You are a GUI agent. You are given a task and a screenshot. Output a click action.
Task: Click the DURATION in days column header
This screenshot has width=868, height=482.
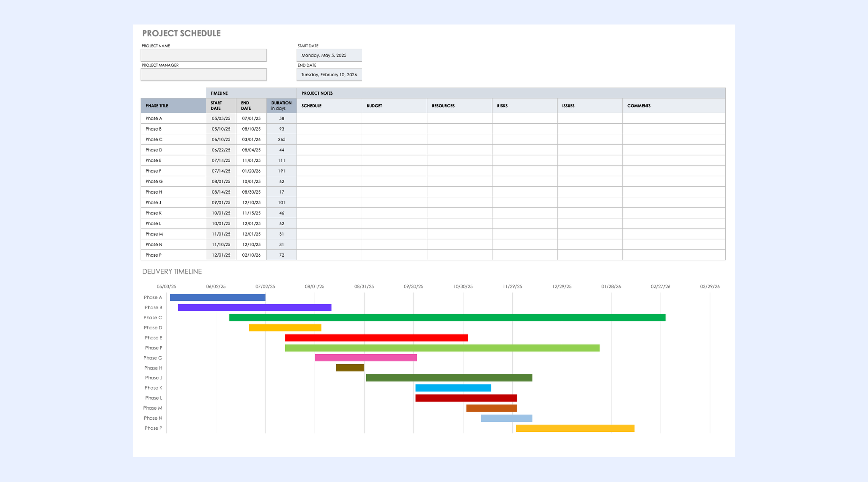coord(281,106)
